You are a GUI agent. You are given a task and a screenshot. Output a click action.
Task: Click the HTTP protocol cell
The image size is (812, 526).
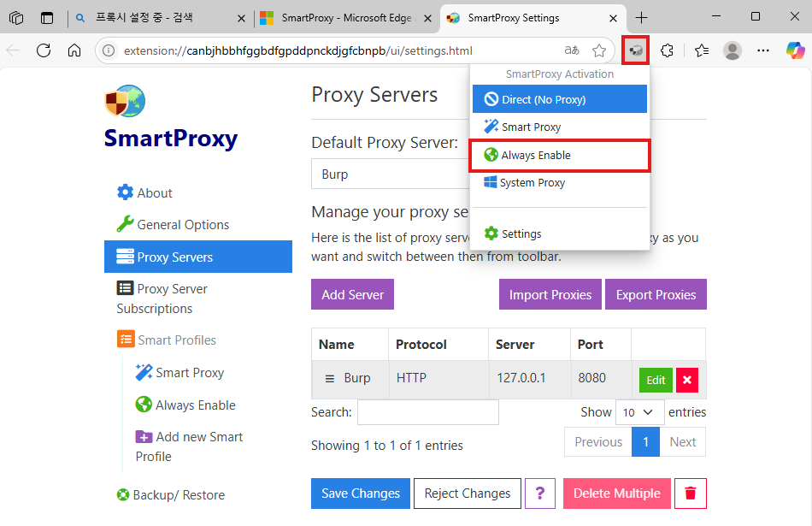tap(438, 379)
